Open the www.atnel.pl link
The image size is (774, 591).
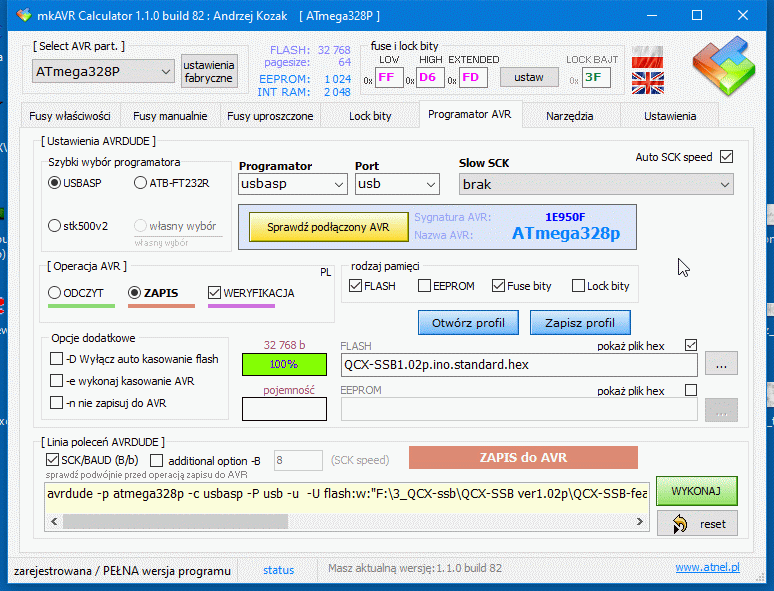tap(707, 568)
